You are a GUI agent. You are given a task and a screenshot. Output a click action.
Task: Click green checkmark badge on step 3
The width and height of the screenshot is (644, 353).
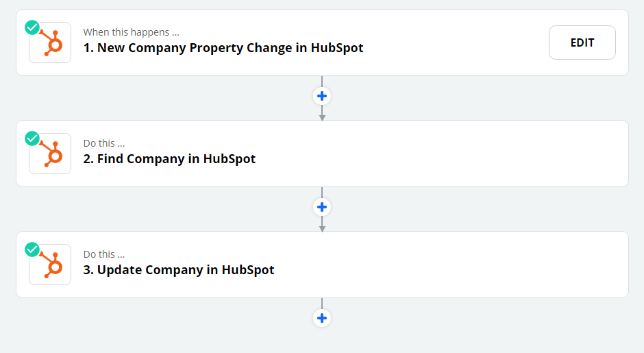32,249
